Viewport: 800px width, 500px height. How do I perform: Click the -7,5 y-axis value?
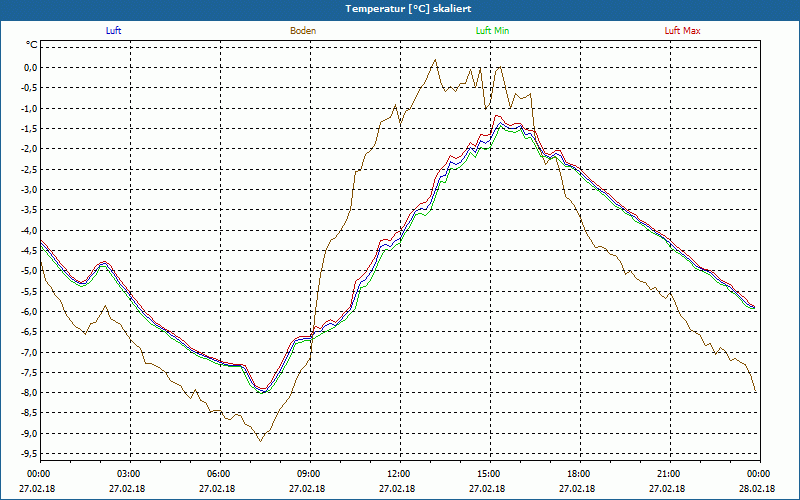point(29,372)
